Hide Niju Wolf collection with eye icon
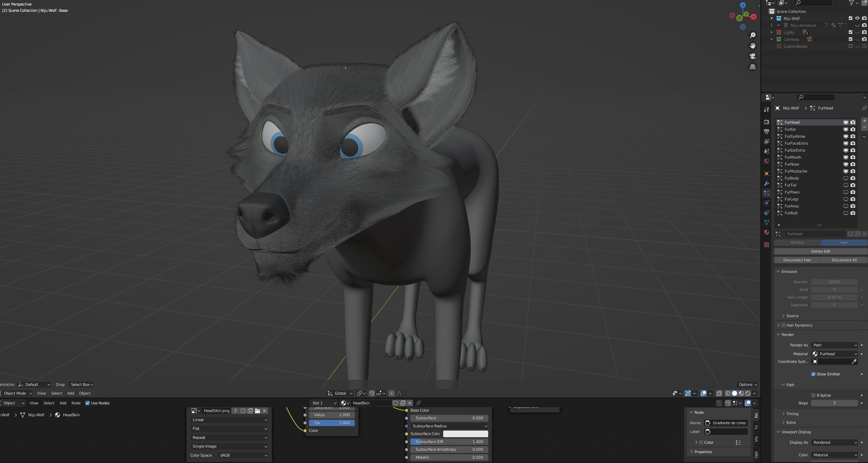 (857, 18)
